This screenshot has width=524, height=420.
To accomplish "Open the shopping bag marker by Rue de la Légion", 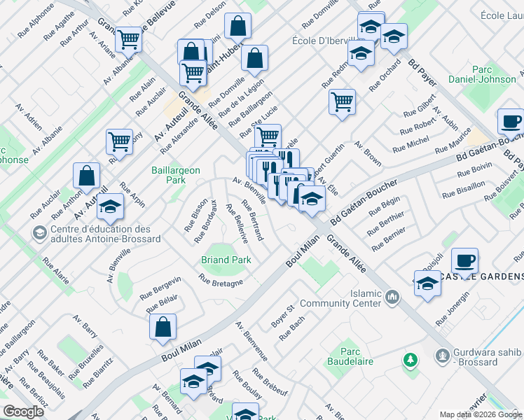I will click(x=254, y=58).
